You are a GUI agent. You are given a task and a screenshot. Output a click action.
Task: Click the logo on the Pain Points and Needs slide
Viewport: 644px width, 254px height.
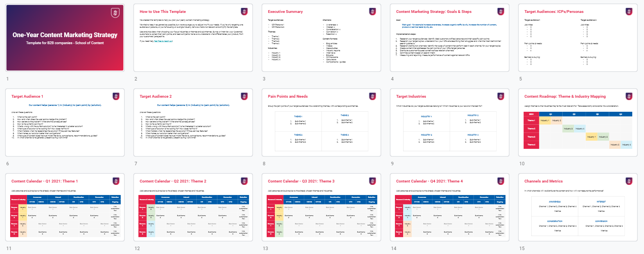(372, 96)
